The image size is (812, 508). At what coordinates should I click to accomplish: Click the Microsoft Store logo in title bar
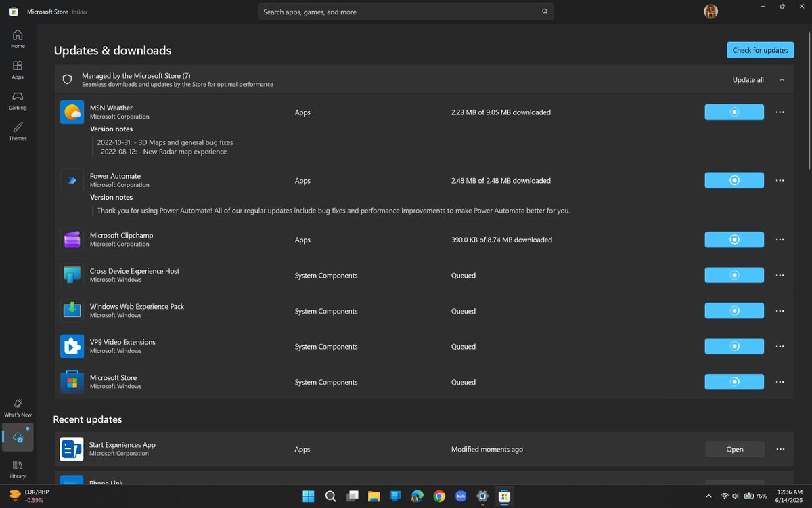[x=14, y=12]
